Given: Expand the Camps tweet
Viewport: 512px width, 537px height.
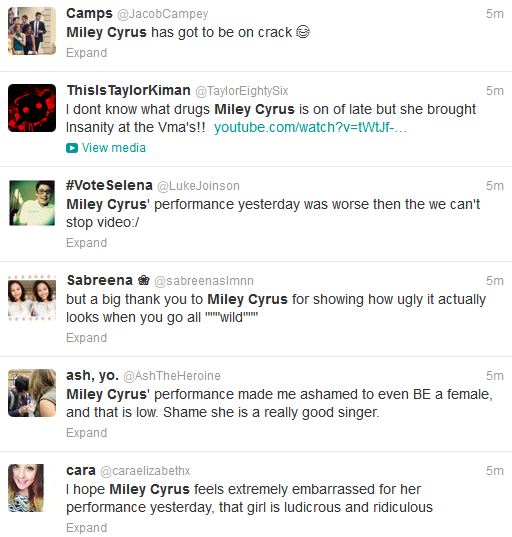Looking at the screenshot, I should click(87, 53).
